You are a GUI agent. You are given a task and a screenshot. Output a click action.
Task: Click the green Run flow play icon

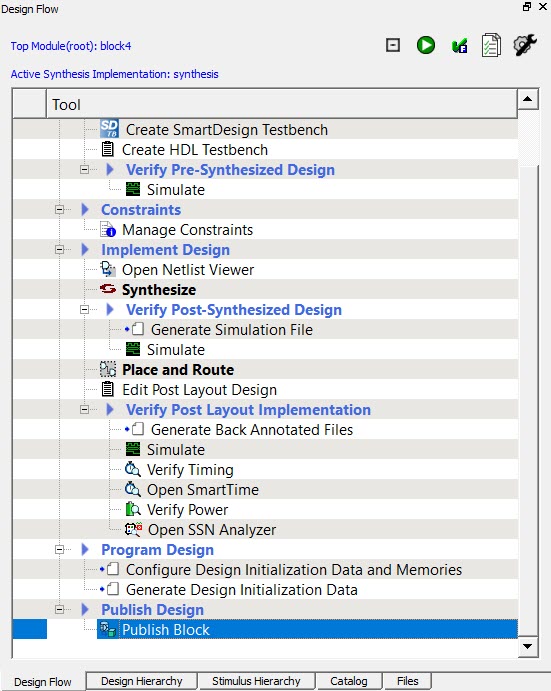[425, 45]
